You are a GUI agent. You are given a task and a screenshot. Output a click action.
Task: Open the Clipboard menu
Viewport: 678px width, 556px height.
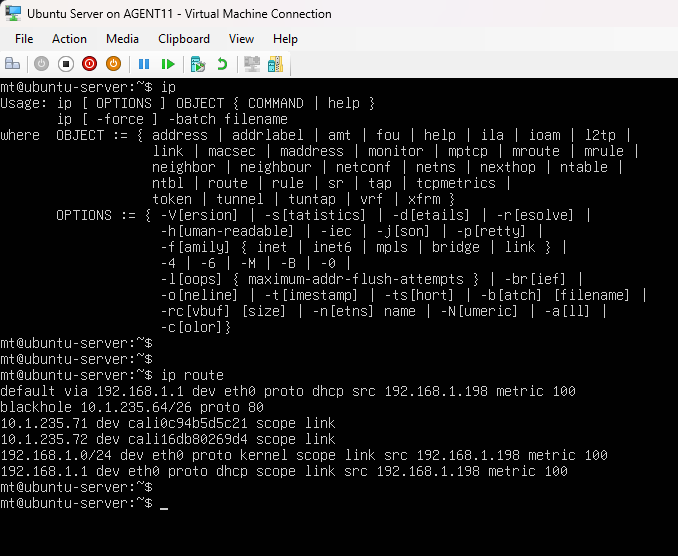point(184,39)
